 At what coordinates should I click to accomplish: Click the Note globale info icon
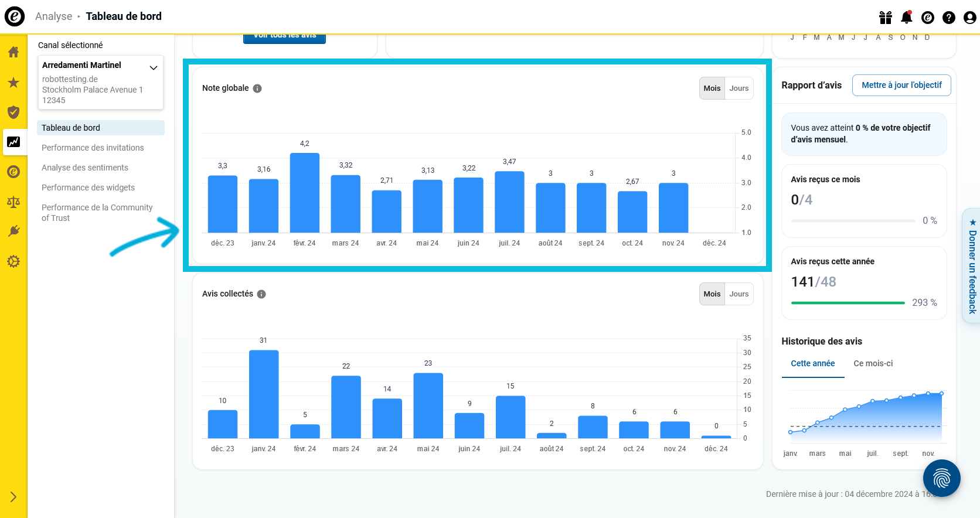(257, 88)
